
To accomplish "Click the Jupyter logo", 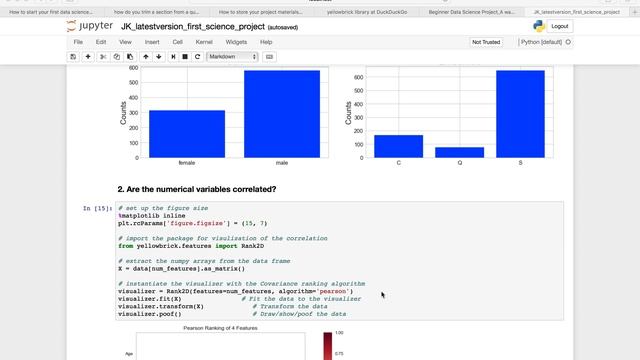I will (x=90, y=26).
